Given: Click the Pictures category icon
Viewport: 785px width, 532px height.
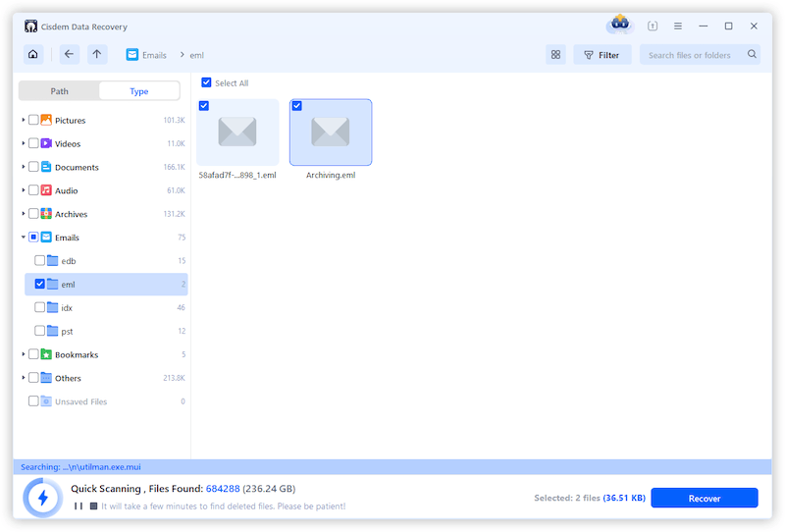Looking at the screenshot, I should coord(46,120).
